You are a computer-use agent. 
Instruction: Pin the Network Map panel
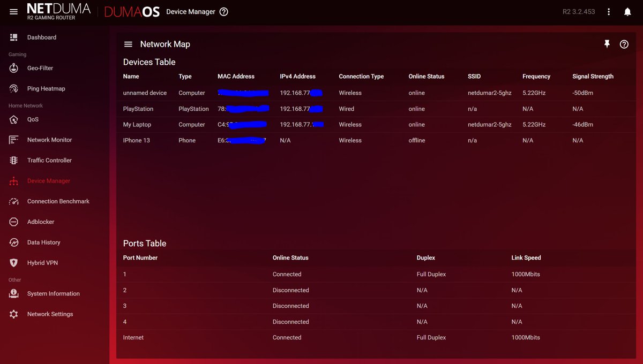pyautogui.click(x=607, y=44)
